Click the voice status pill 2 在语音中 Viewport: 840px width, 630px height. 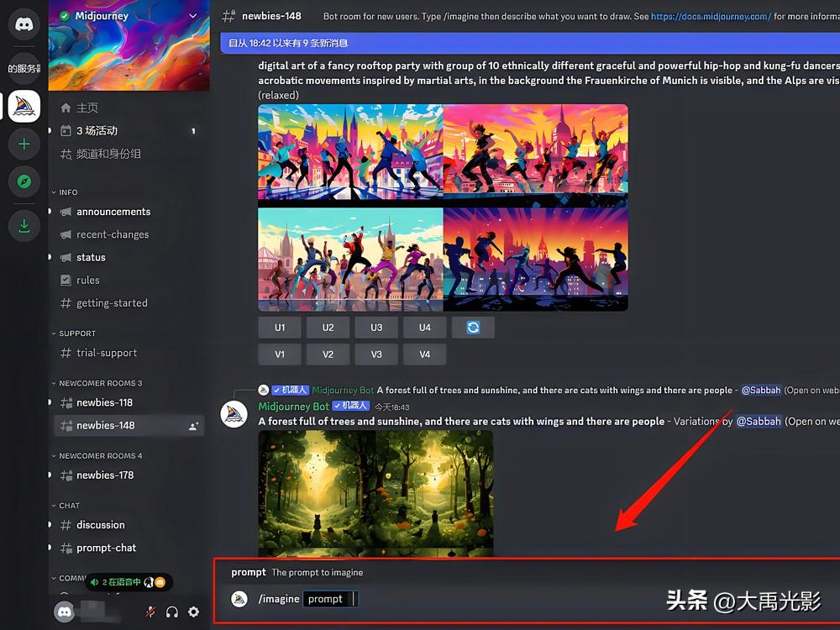129,582
